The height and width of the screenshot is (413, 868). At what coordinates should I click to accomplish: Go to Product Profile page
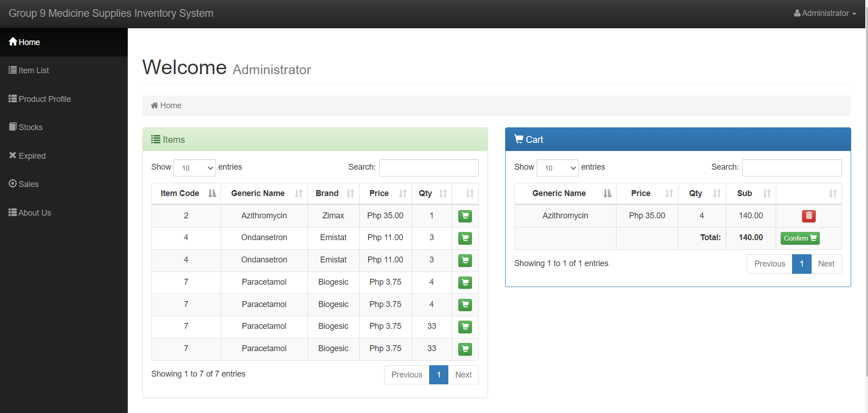pos(64,99)
